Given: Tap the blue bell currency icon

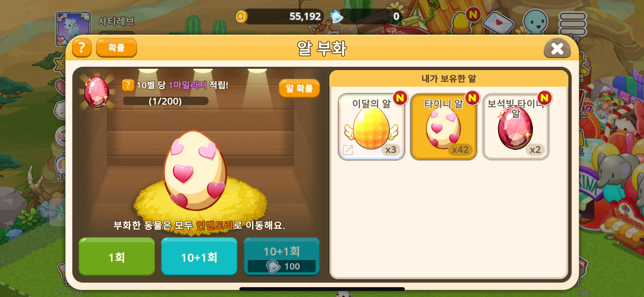Looking at the screenshot, I should pyautogui.click(x=337, y=17).
